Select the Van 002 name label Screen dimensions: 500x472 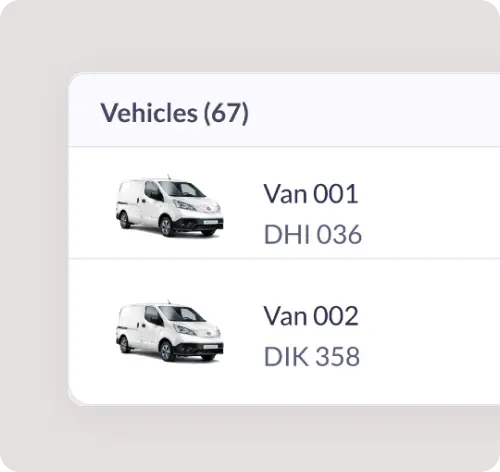pyautogui.click(x=311, y=316)
